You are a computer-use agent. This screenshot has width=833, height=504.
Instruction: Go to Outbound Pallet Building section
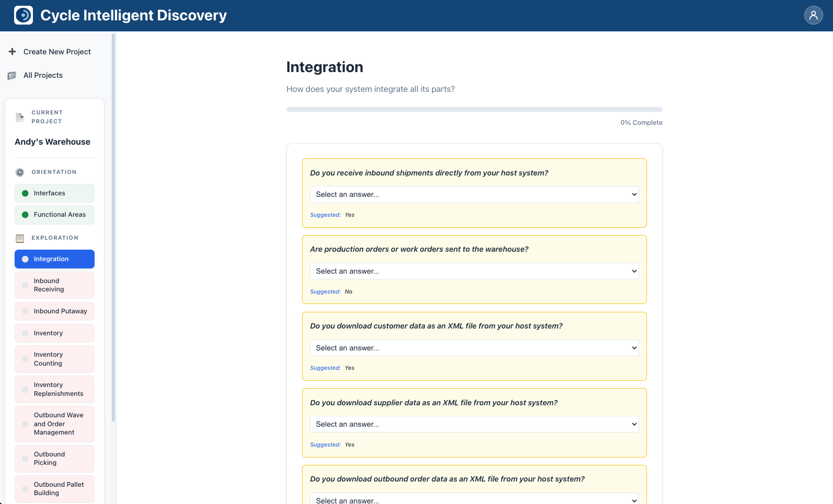coord(54,489)
